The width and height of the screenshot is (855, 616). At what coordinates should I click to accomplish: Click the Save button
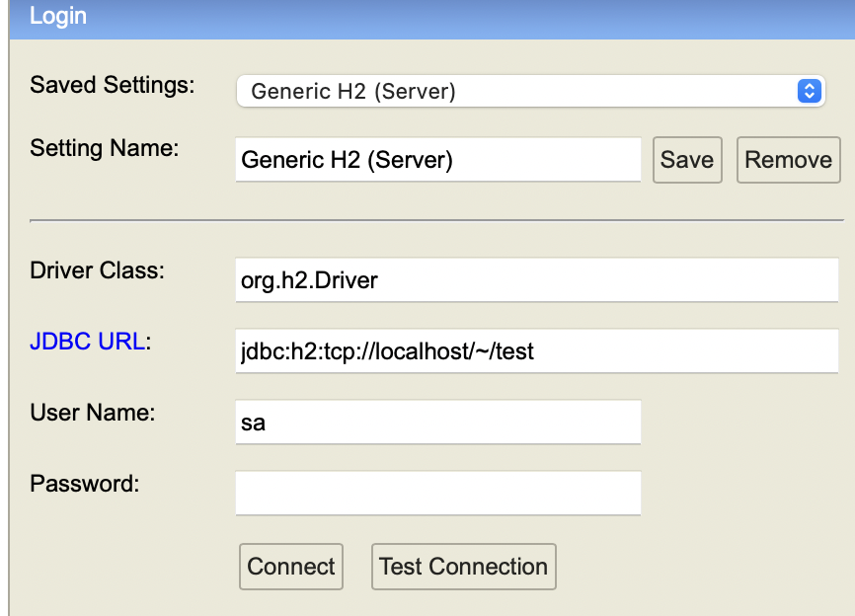(687, 160)
